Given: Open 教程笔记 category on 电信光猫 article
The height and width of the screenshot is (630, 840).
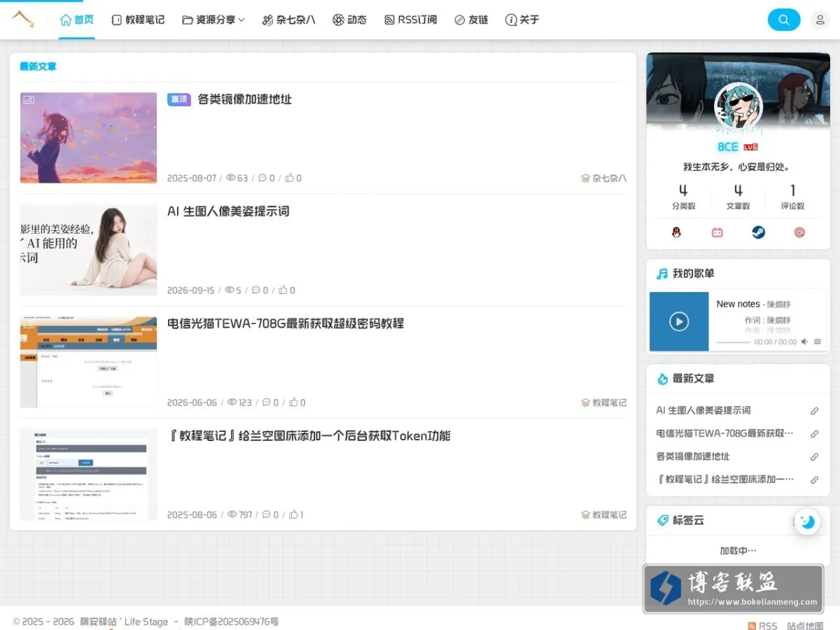Looking at the screenshot, I should coord(604,402).
